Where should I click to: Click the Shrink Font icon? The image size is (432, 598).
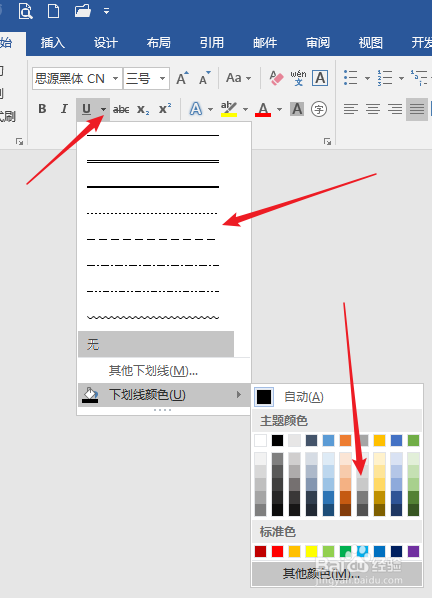(x=205, y=78)
